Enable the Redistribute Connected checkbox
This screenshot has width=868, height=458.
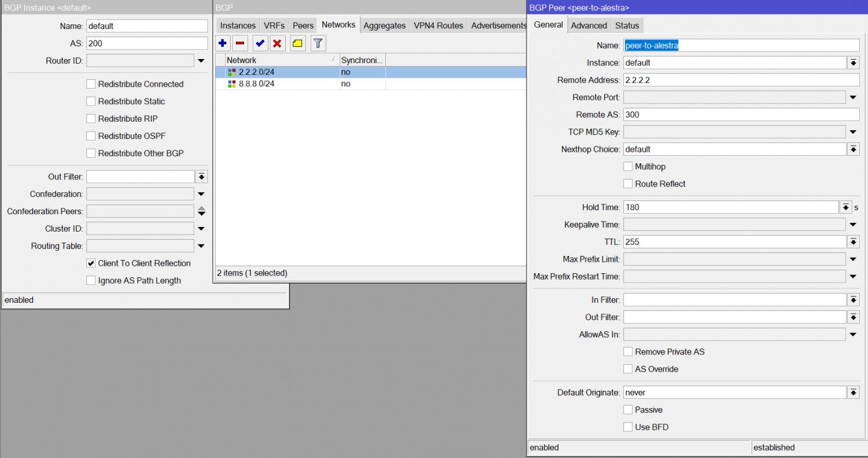91,84
